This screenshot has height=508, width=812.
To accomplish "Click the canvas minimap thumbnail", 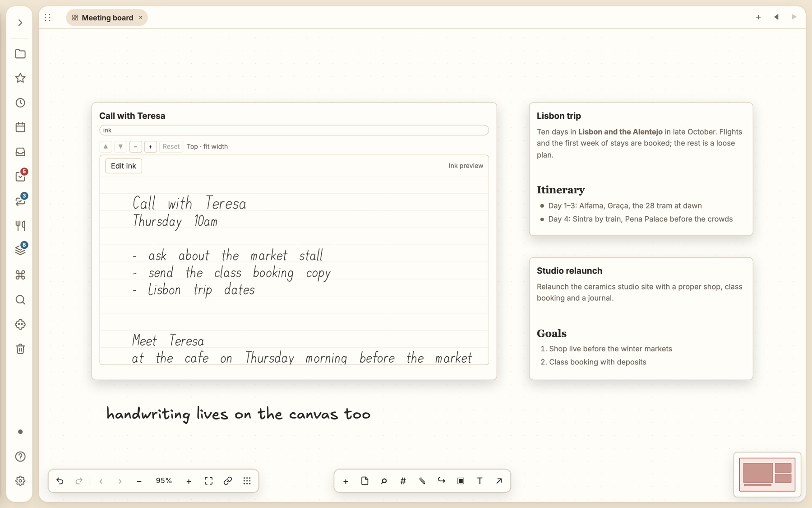I will [767, 474].
